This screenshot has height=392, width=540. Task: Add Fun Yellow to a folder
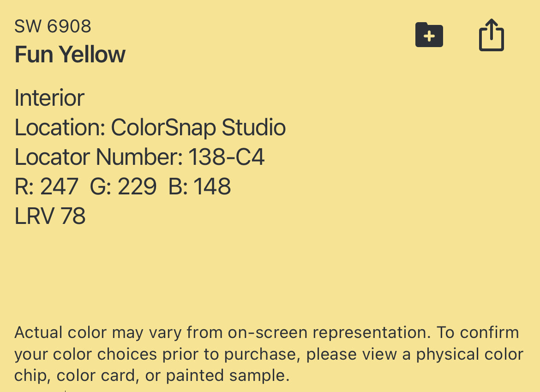tap(429, 35)
